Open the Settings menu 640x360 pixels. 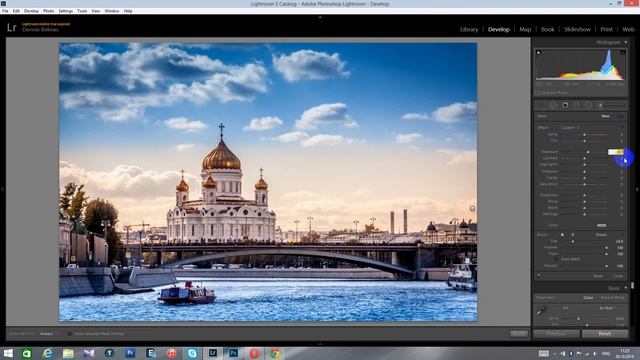click(x=65, y=11)
